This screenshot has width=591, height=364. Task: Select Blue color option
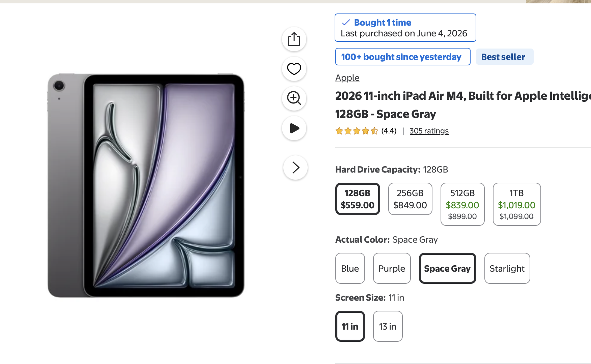pos(350,268)
